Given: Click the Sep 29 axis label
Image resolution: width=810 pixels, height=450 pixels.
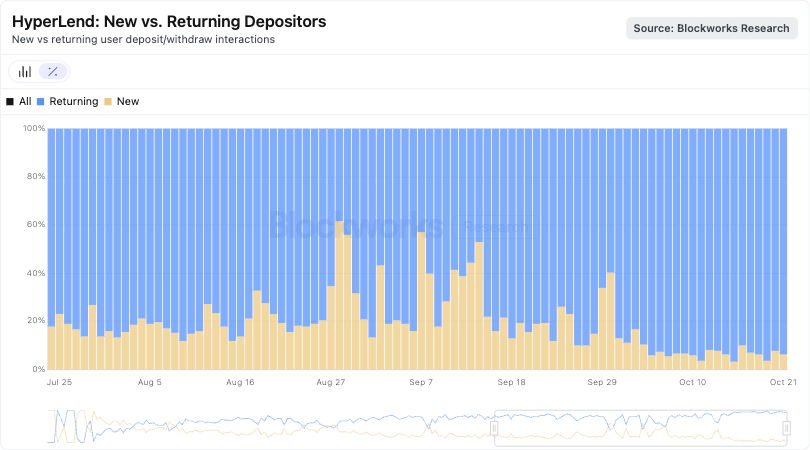Looking at the screenshot, I should 602,382.
